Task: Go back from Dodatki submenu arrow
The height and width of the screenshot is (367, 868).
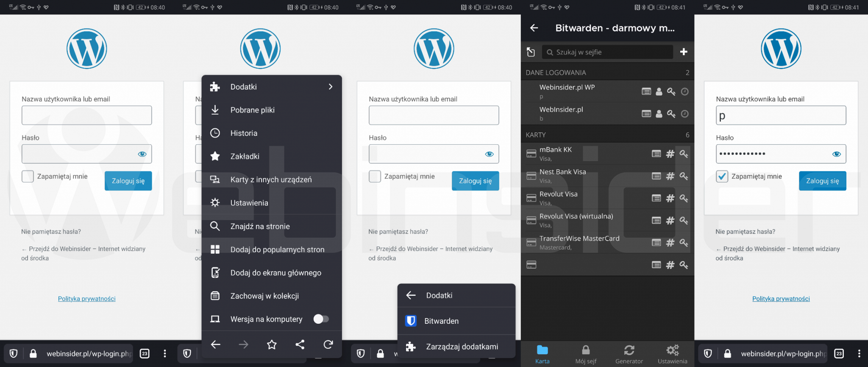Action: [x=411, y=295]
